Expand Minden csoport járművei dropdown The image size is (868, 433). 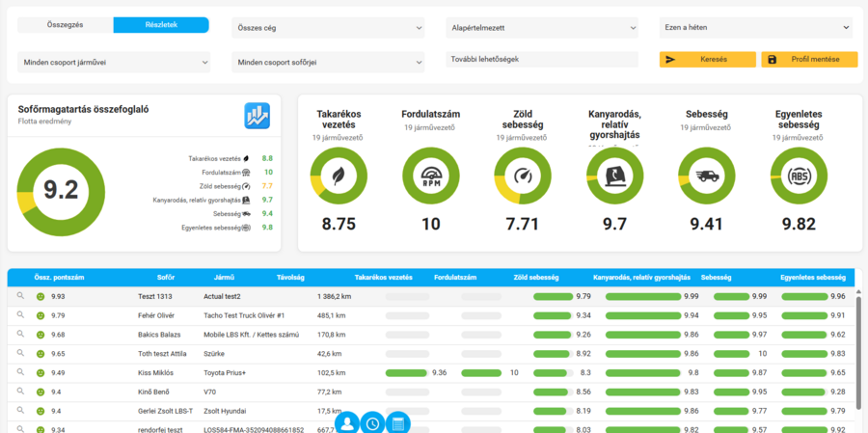pos(114,63)
